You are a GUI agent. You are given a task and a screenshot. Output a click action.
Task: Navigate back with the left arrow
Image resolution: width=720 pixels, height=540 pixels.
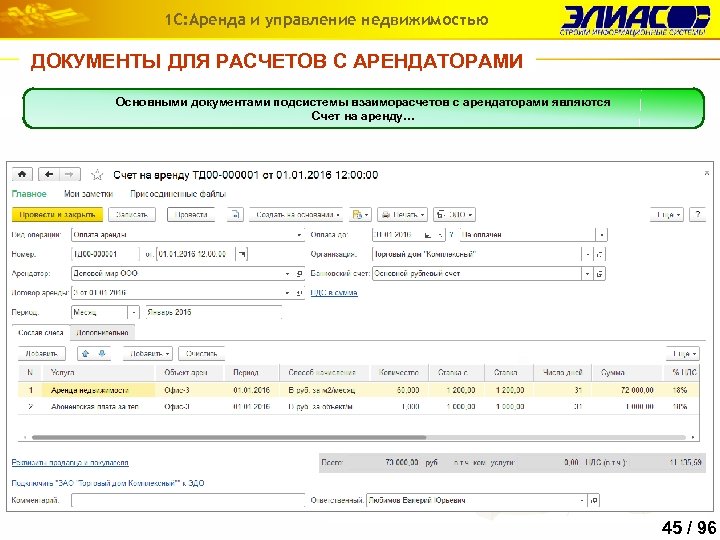[49, 174]
